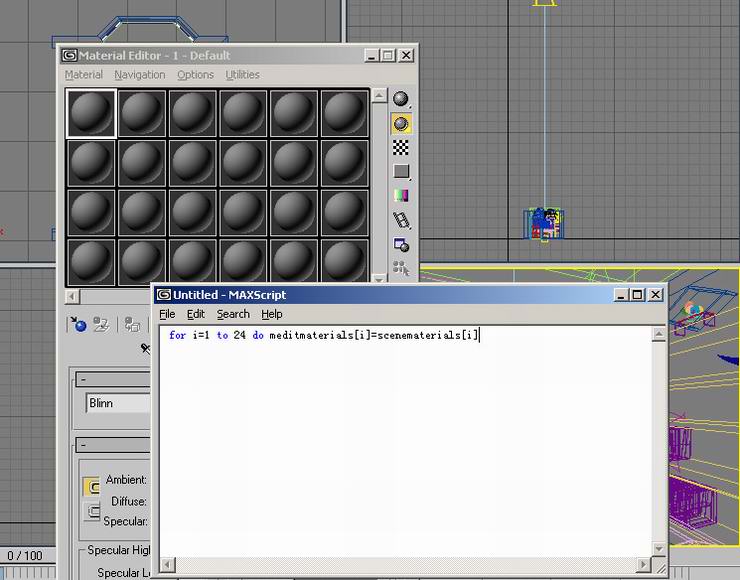Click MAXScript editor scroll left arrow

pyautogui.click(x=168, y=564)
